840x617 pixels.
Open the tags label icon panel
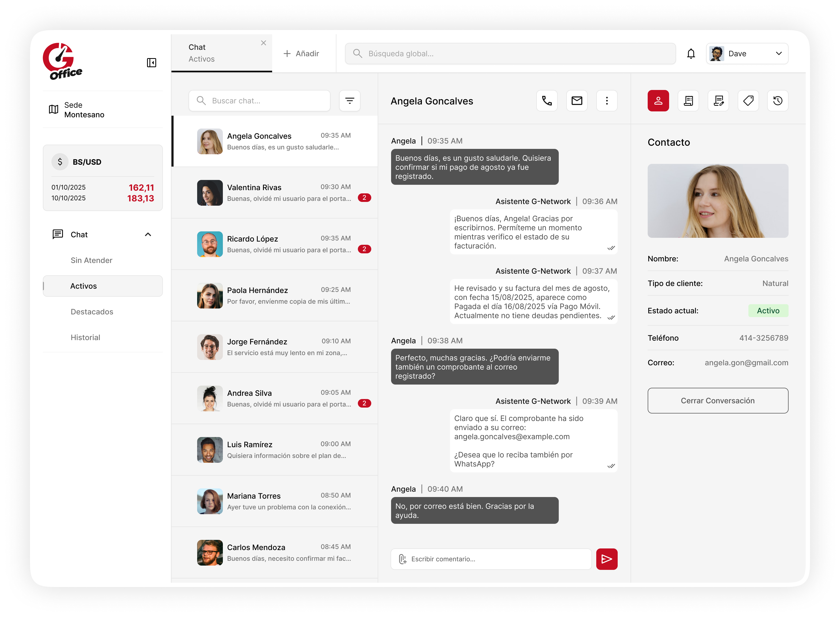[748, 100]
